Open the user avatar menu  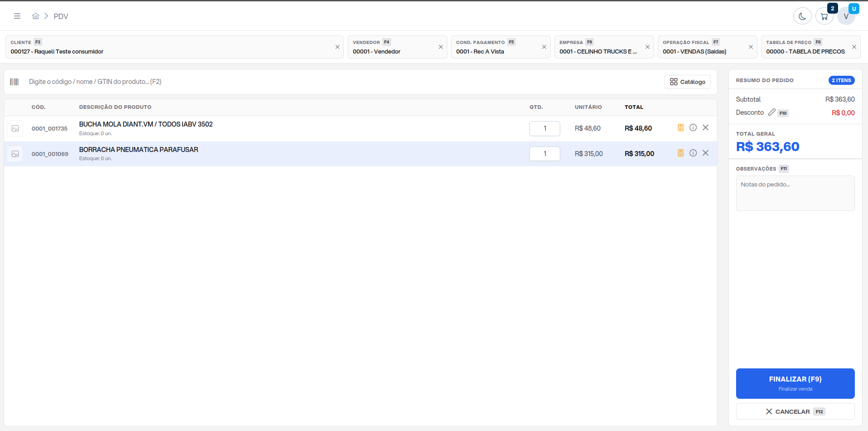(846, 16)
